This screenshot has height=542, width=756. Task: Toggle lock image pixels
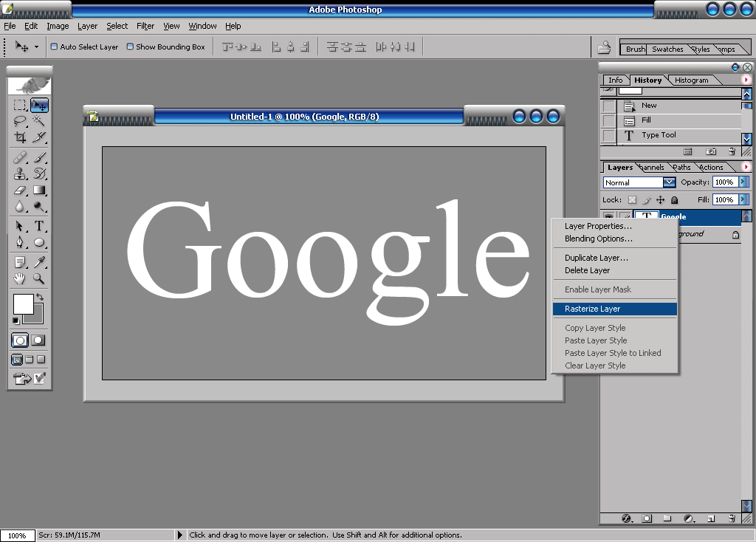tap(647, 199)
